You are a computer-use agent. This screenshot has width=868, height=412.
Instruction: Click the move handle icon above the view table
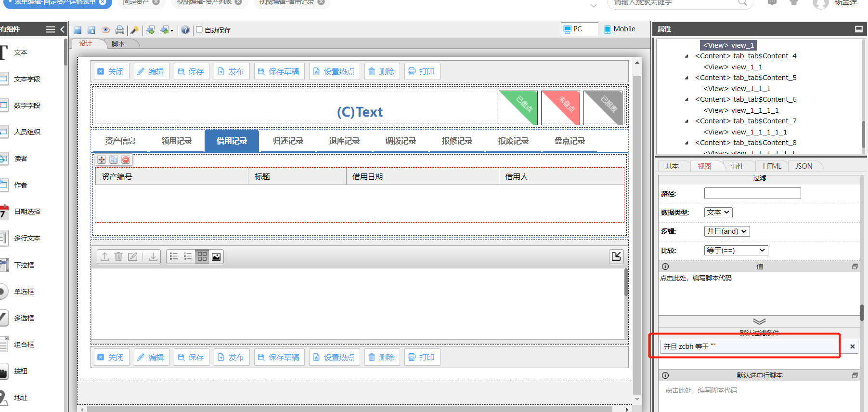click(102, 159)
